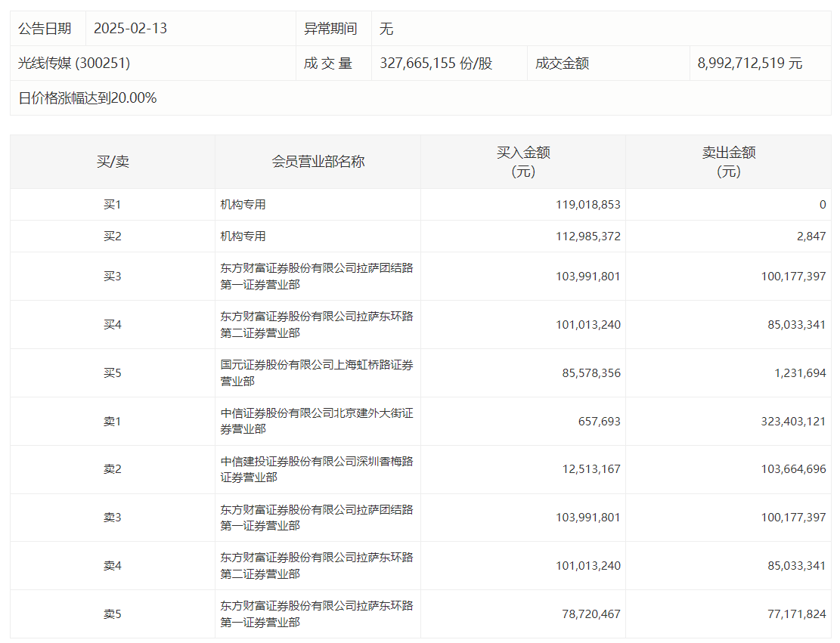
Task: Click the 买入金额 (元) column header
Action: pyautogui.click(x=523, y=162)
